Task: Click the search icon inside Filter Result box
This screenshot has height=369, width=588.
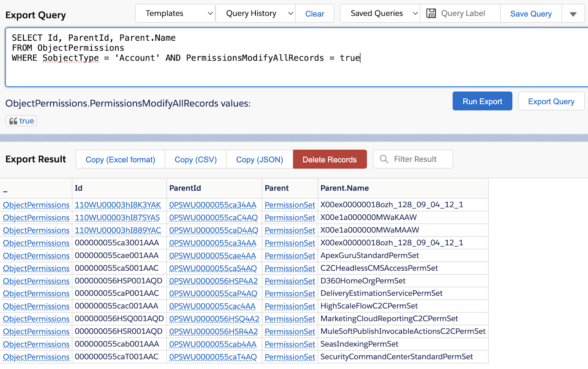Action: pyautogui.click(x=384, y=159)
